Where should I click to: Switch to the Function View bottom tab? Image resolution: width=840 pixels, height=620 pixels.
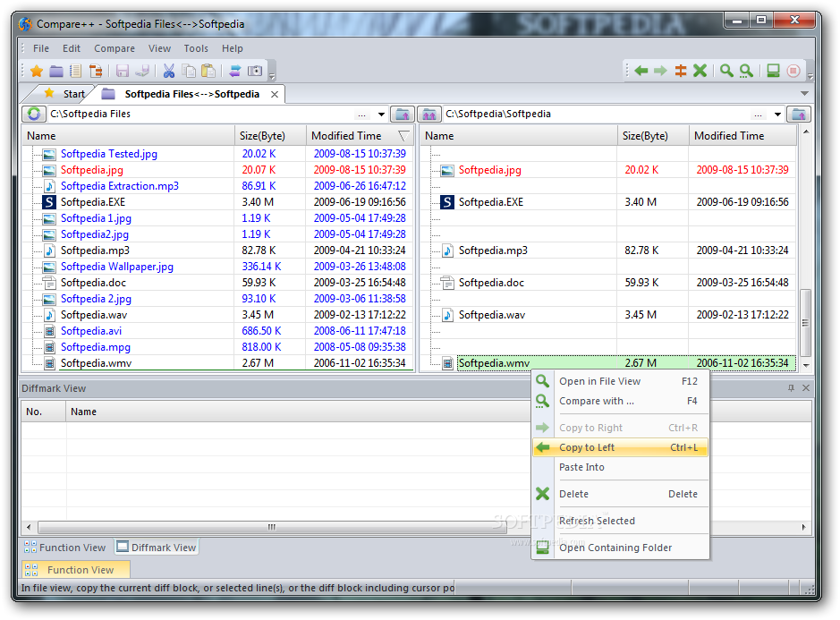[x=65, y=548]
